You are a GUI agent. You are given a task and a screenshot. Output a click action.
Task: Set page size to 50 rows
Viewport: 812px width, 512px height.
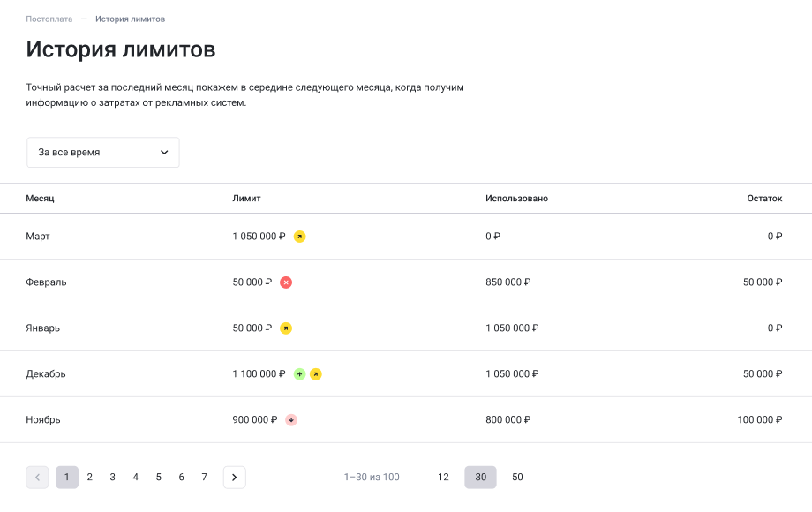(x=517, y=478)
